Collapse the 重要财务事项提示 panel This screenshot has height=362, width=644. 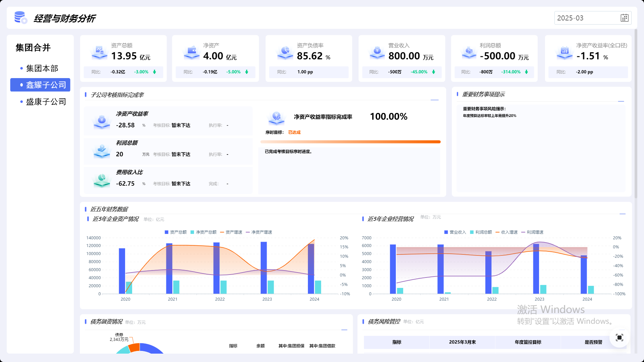[621, 101]
